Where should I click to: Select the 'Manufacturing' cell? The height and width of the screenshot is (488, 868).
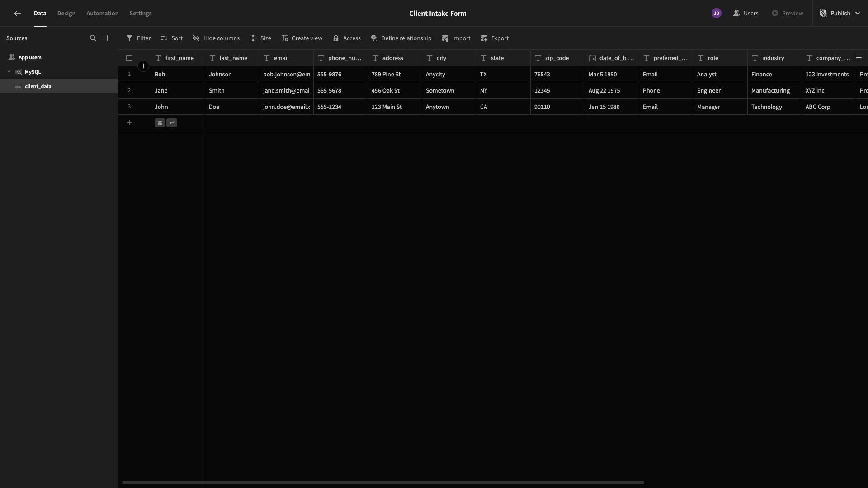click(774, 90)
